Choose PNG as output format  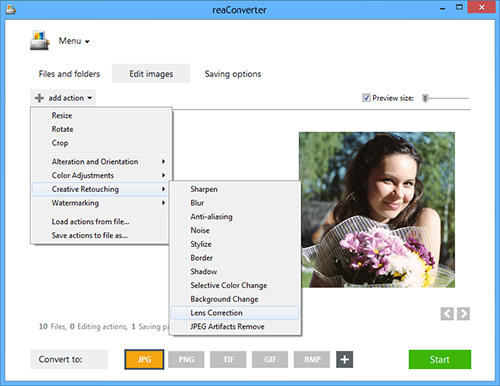[x=186, y=359]
